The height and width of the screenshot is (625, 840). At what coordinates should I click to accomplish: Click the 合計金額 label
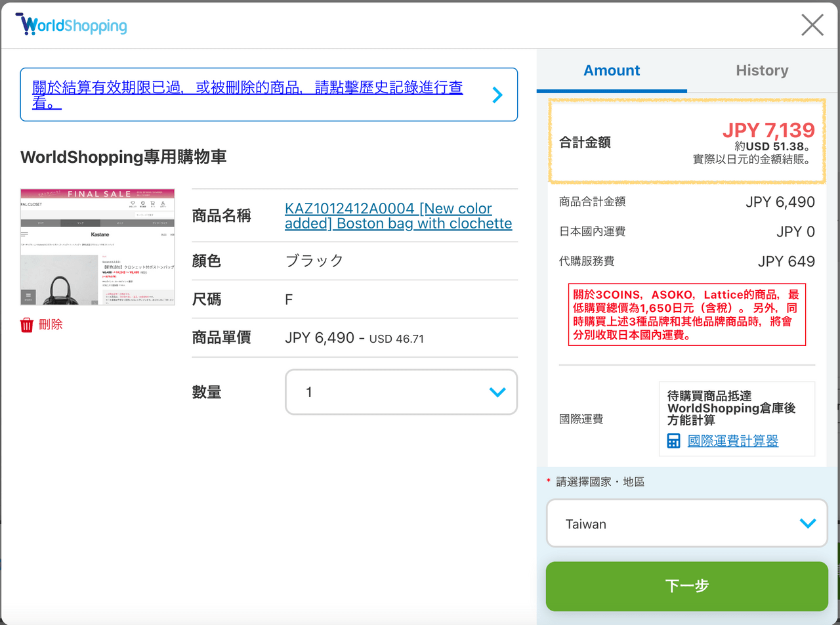(585, 142)
